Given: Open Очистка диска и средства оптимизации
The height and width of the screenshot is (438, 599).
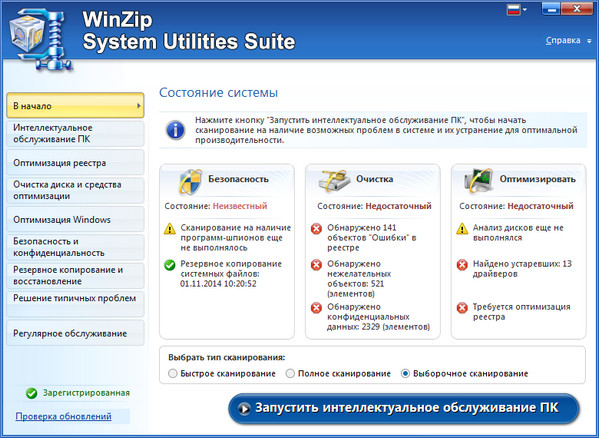Looking at the screenshot, I should pos(75,190).
